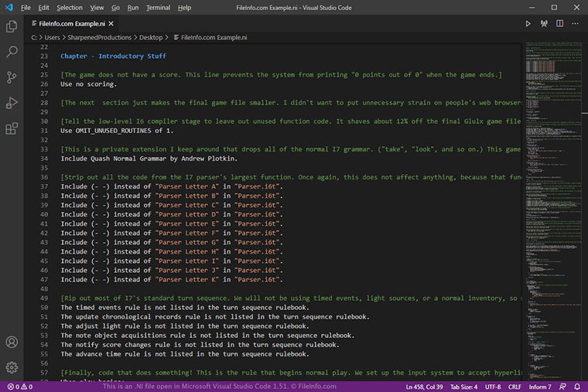Click the Run play icon in editor toolbar

coord(528,24)
